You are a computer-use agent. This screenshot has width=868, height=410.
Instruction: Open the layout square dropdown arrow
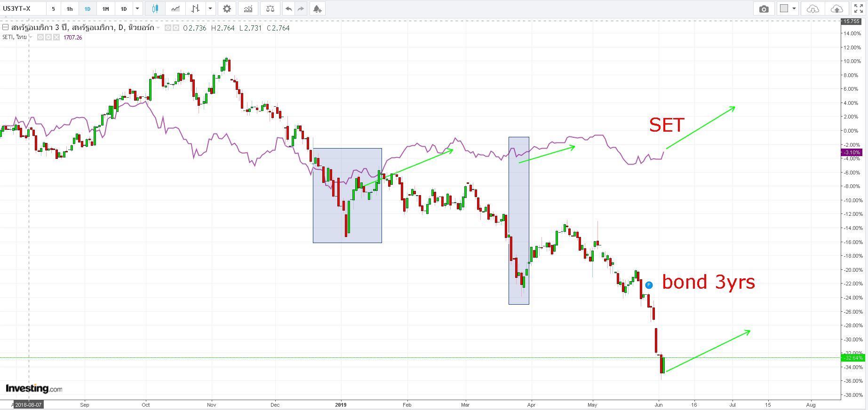coord(794,8)
